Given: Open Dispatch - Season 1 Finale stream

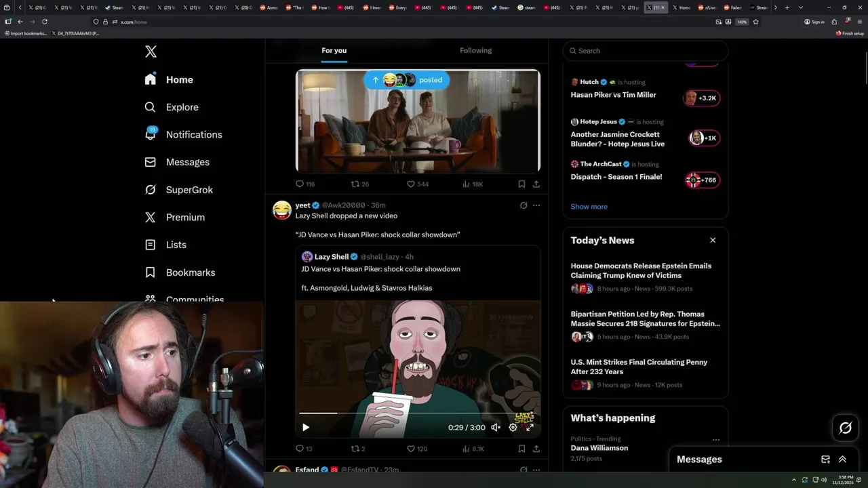Looking at the screenshot, I should pos(616,177).
